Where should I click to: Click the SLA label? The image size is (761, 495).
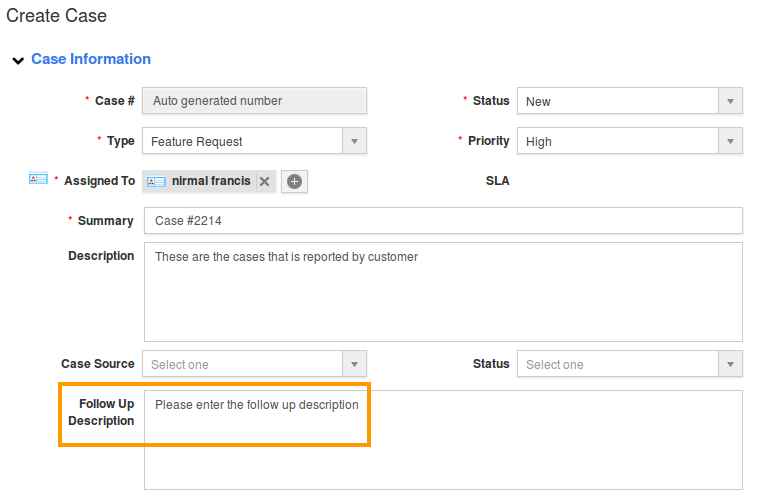click(x=497, y=181)
